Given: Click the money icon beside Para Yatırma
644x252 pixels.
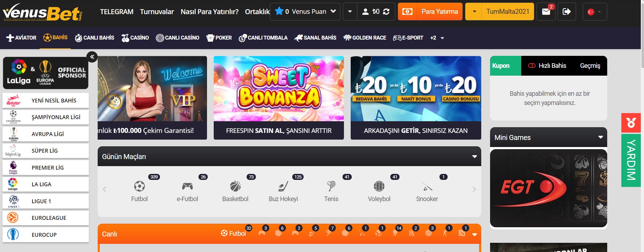Looking at the screenshot, I should (x=407, y=12).
